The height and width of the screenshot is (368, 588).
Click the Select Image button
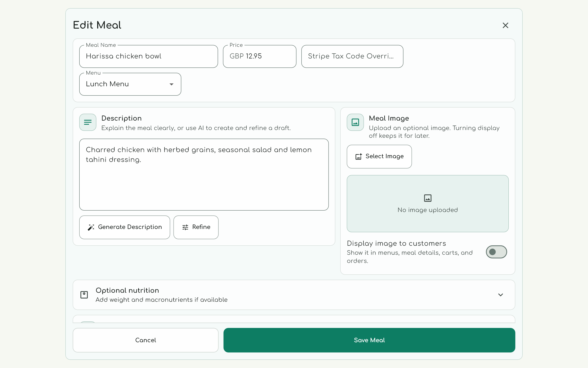pos(379,156)
